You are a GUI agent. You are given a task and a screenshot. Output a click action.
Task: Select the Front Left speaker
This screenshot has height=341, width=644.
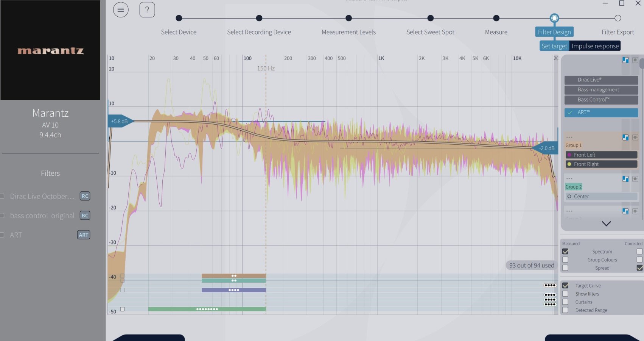[x=601, y=155]
